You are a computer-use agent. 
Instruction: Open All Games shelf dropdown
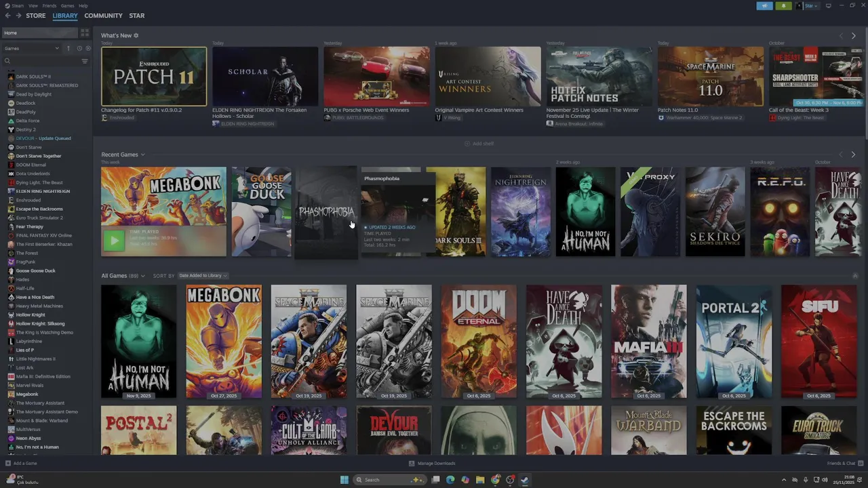pos(142,276)
